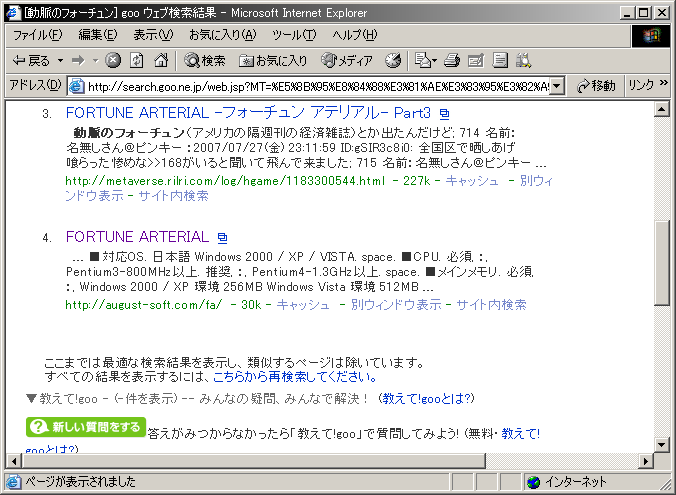
Task: Click august-soft.com/fa/ URL text
Action: pyautogui.click(x=144, y=305)
